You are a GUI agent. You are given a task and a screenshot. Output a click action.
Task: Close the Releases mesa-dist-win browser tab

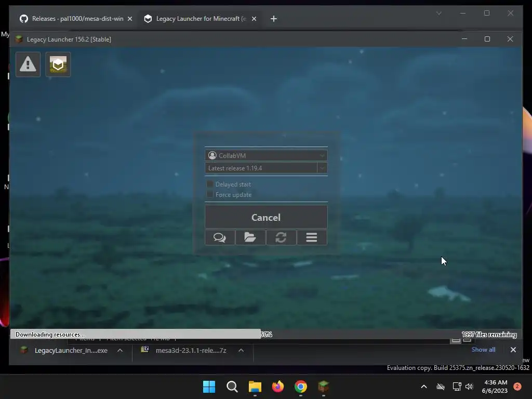point(129,19)
